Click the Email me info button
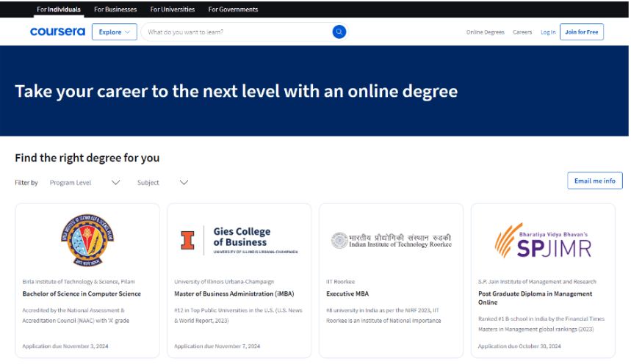This screenshot has height=364, width=631. pyautogui.click(x=595, y=181)
